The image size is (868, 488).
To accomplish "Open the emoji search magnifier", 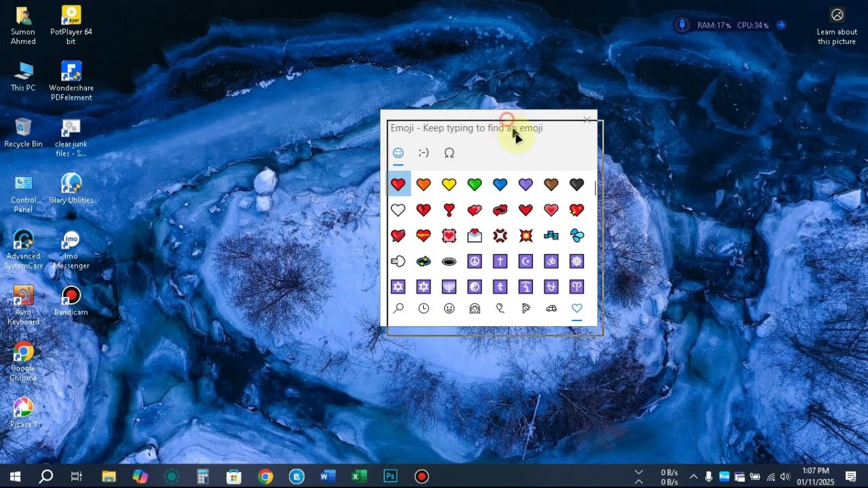I will (x=398, y=308).
